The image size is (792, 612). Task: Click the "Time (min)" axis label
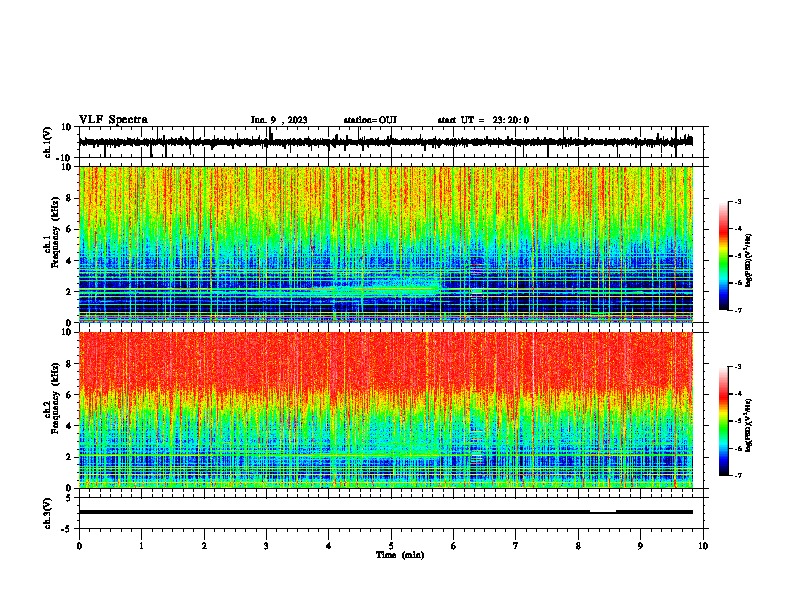tap(400, 555)
